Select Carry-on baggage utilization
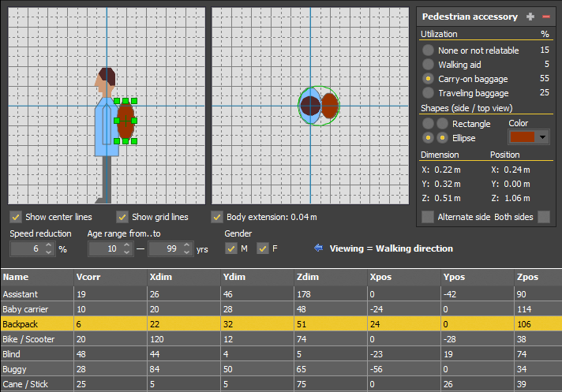The image size is (562, 392). coord(428,78)
